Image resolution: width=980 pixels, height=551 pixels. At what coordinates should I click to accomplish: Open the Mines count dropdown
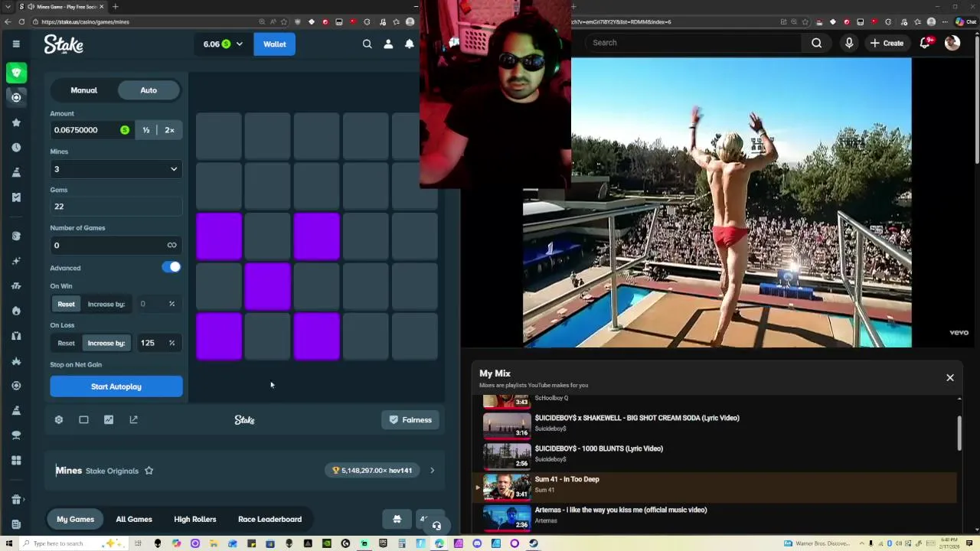[x=116, y=169]
